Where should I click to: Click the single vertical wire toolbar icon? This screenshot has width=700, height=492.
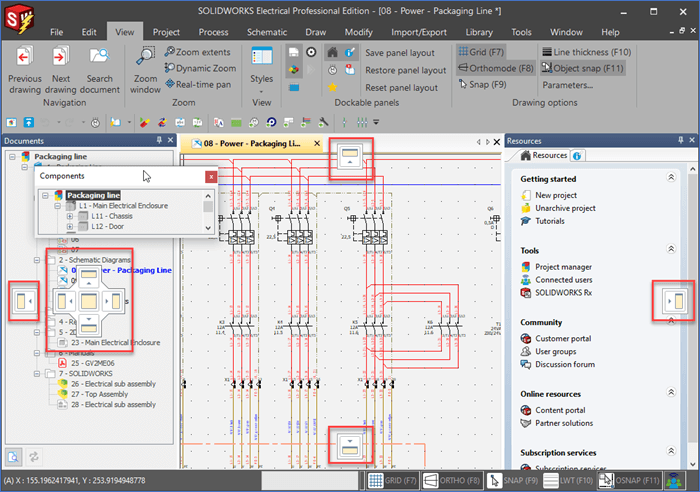tap(344, 122)
